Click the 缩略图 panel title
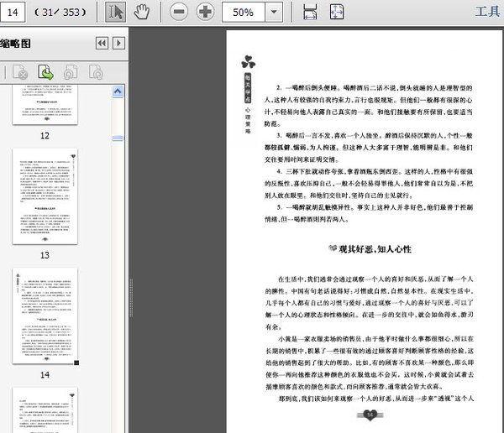Viewport: 504px width, 433px height. (x=15, y=44)
